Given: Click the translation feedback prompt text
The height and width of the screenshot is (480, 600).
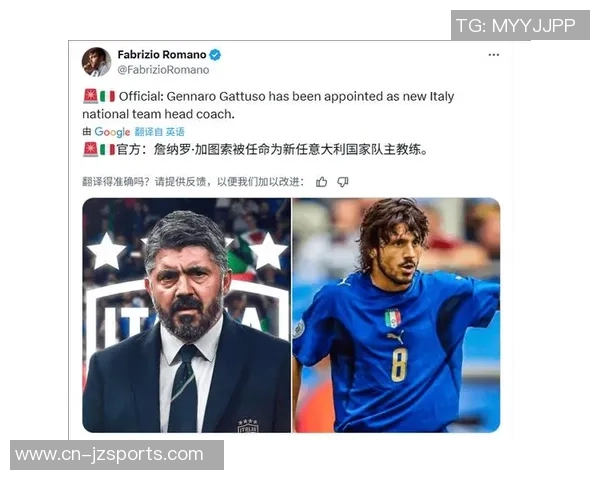Looking at the screenshot, I should pos(193,182).
